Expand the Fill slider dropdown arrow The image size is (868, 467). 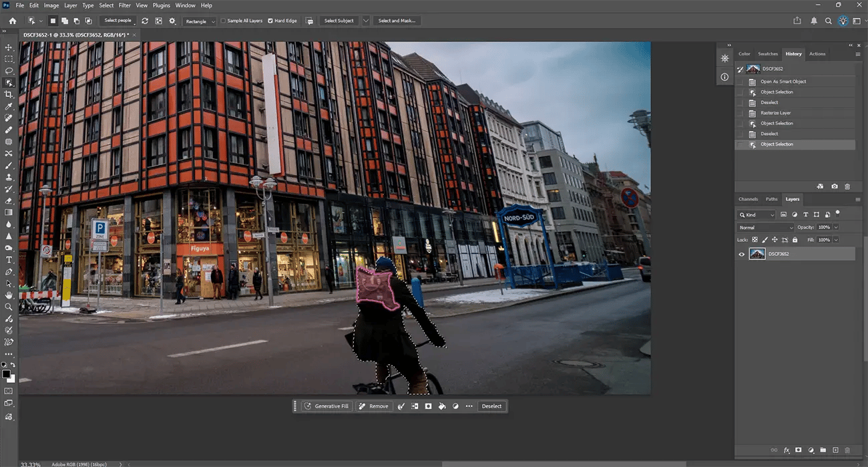pyautogui.click(x=836, y=239)
